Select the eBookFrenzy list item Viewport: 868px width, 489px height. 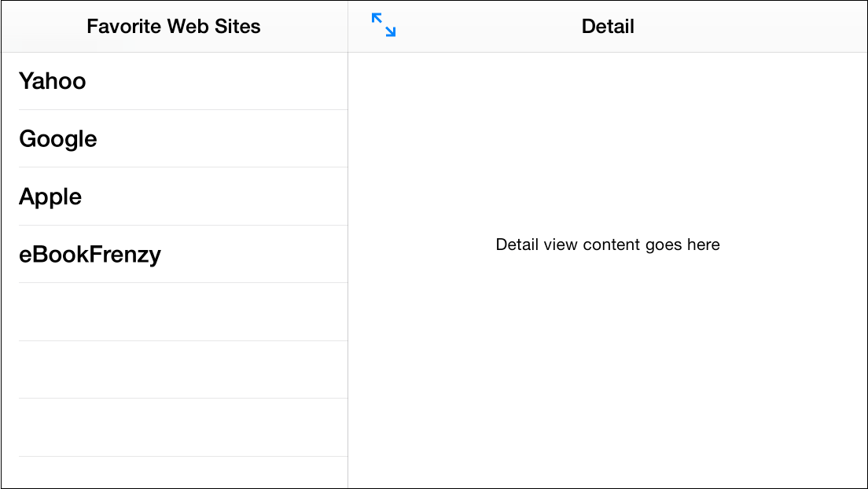tap(90, 255)
